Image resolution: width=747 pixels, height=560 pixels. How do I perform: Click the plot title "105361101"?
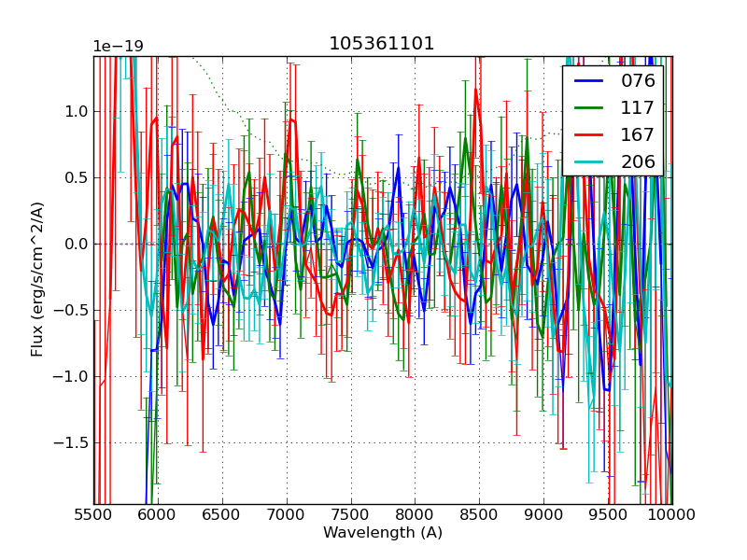coord(382,44)
